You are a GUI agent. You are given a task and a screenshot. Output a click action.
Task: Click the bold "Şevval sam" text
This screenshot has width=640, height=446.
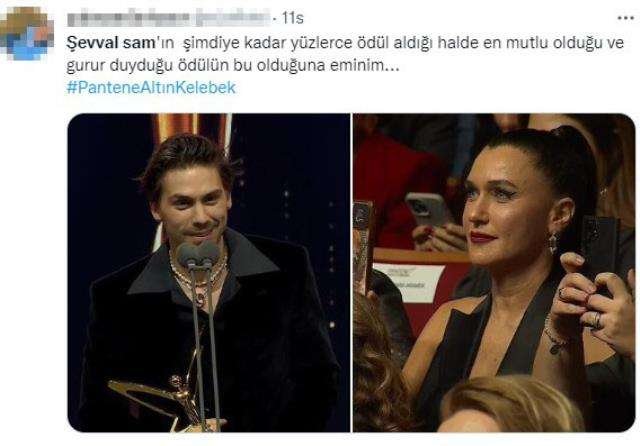click(x=110, y=43)
